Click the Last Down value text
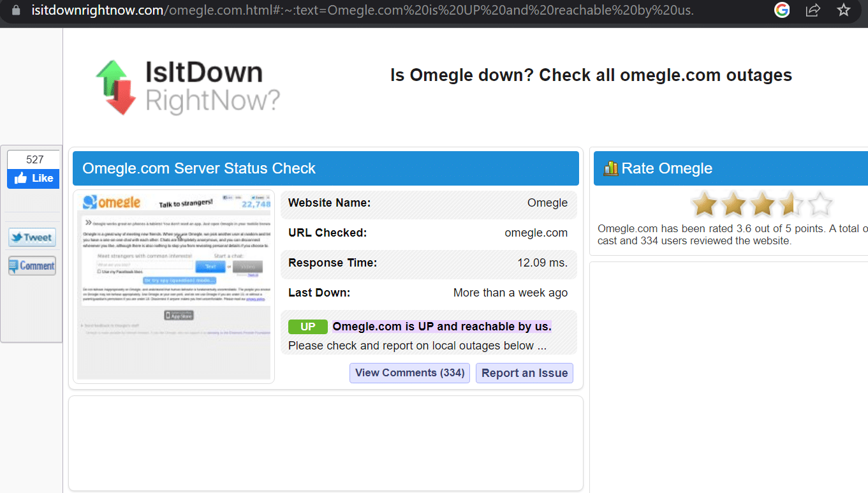 [510, 293]
